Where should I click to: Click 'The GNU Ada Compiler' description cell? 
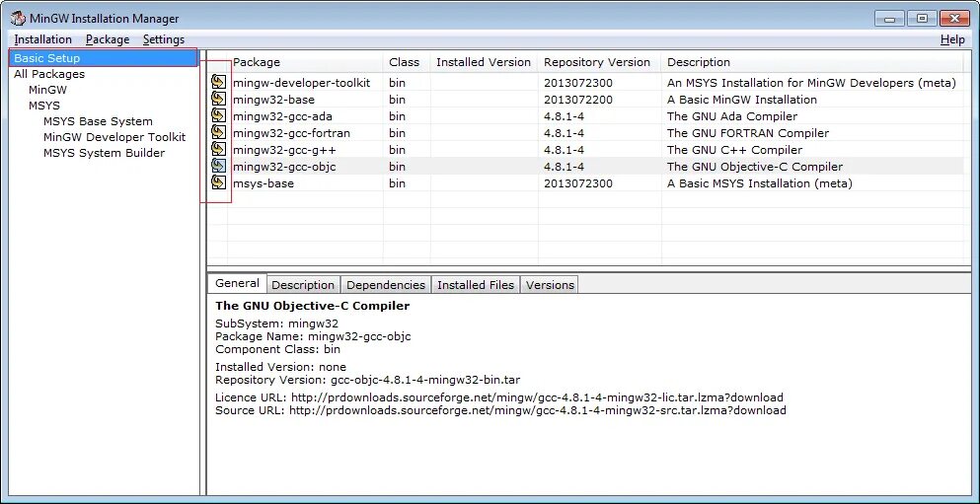732,116
